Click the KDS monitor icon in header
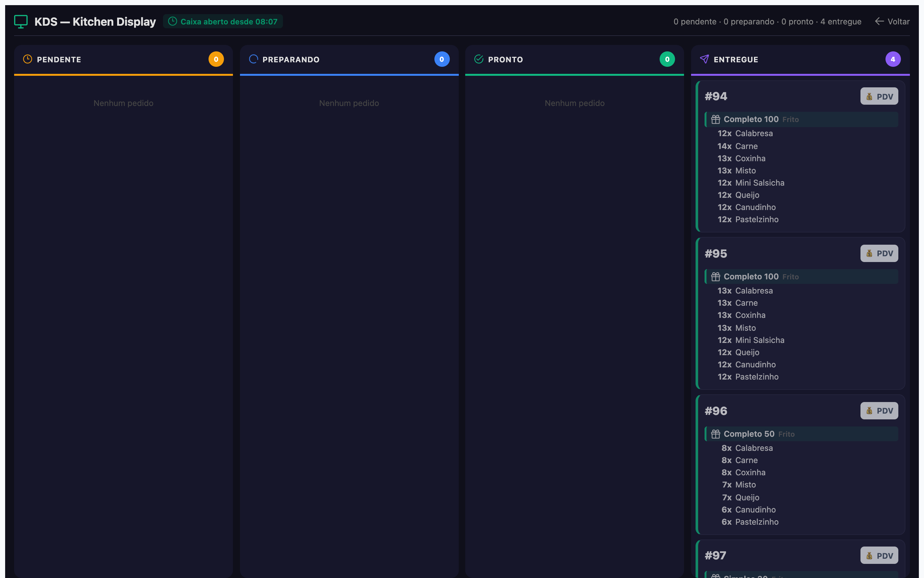 pyautogui.click(x=21, y=22)
